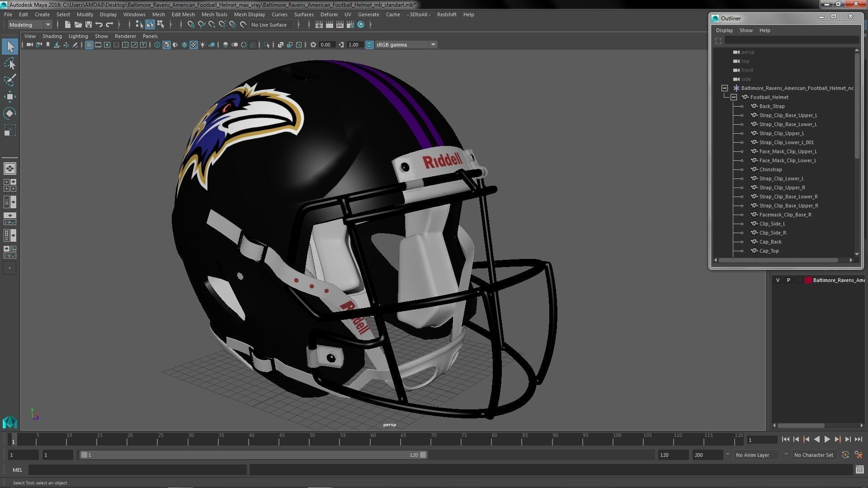The image size is (868, 488).
Task: Activate the Paint Selection tool
Action: click(x=10, y=80)
